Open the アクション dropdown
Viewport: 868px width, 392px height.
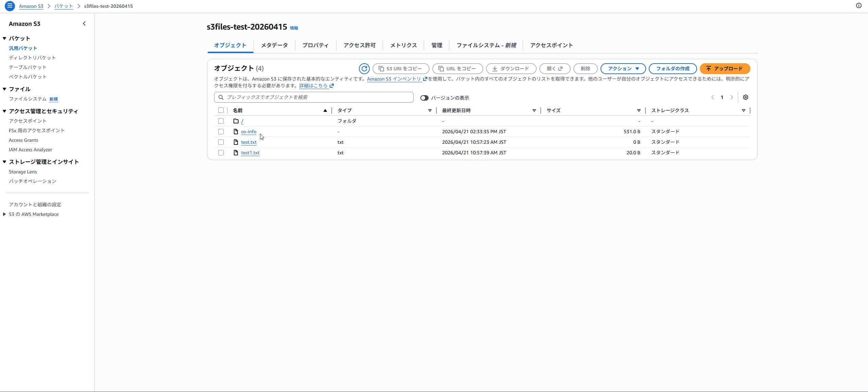[623, 69]
